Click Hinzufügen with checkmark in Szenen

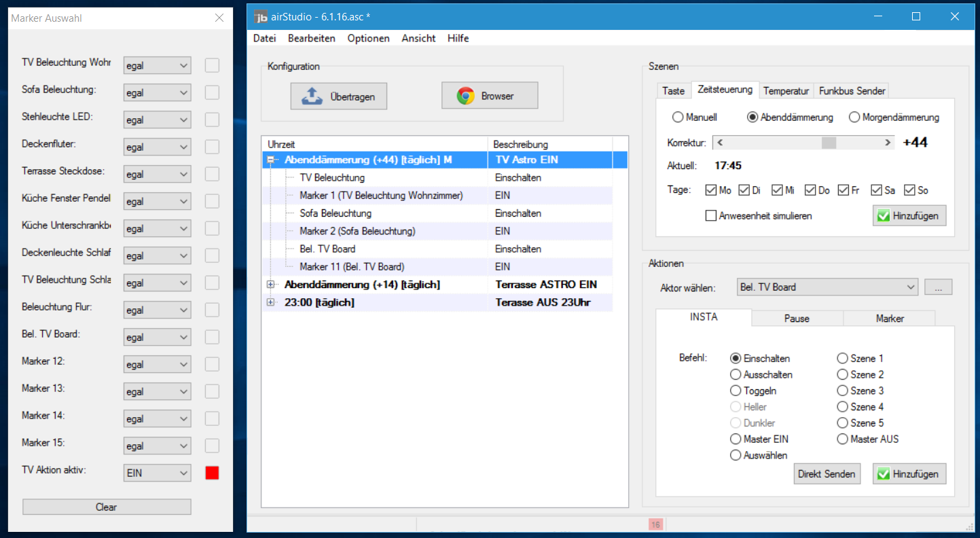click(x=909, y=216)
